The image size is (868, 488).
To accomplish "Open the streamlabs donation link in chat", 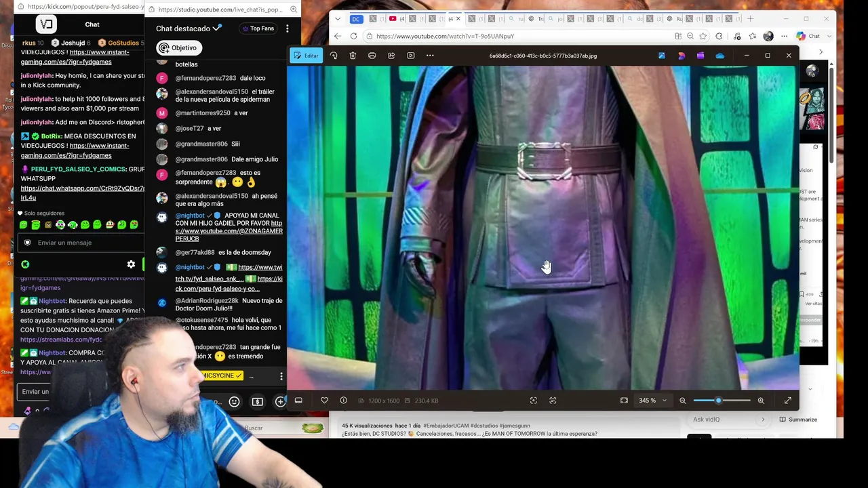I will pos(61,340).
